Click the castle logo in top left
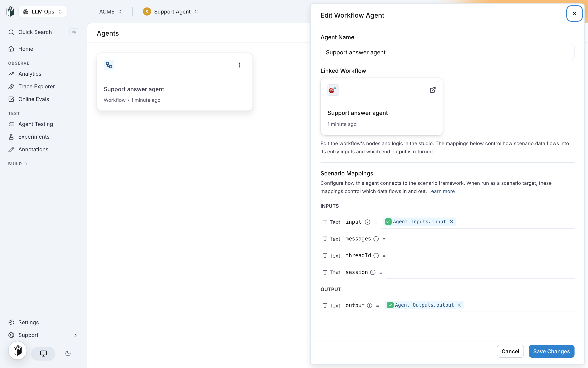The height and width of the screenshot is (368, 588). pyautogui.click(x=10, y=11)
